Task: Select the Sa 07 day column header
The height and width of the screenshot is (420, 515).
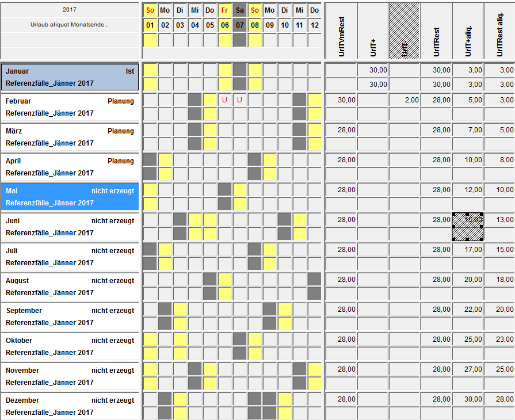Action: 240,18
